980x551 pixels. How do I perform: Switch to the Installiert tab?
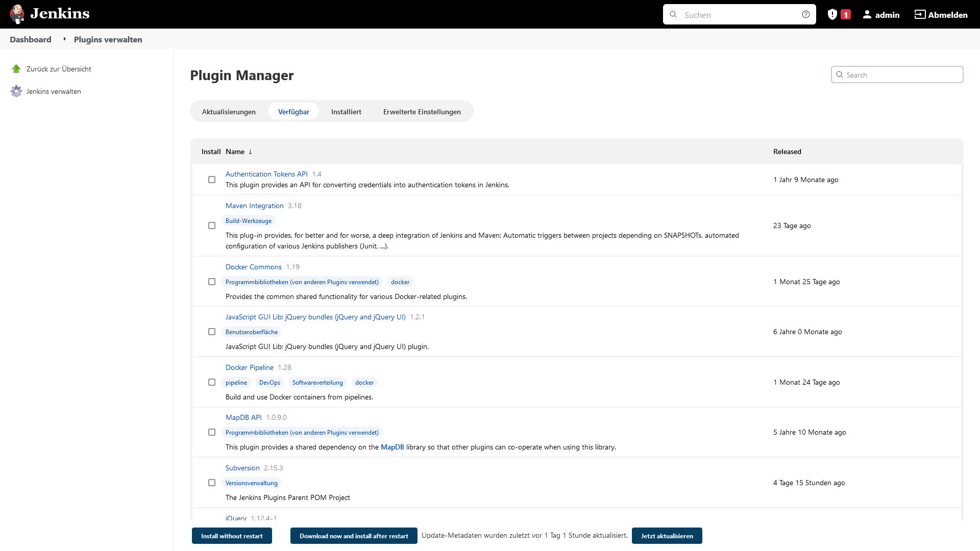(x=346, y=112)
